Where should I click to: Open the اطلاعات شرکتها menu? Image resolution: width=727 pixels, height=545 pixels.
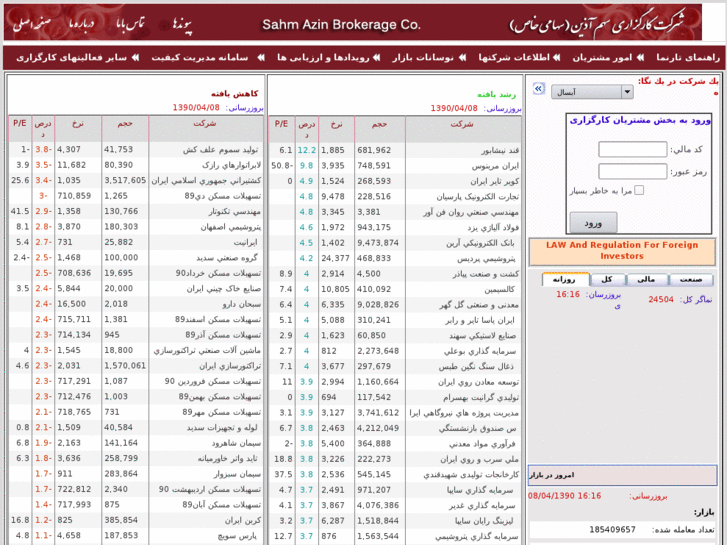[514, 58]
